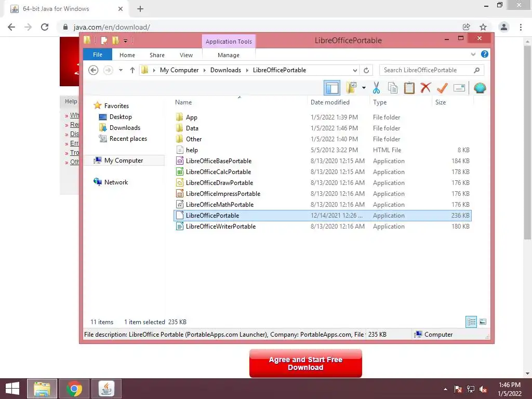Expand the address bar history dropdown
This screenshot has height=399, width=532.
pos(355,70)
